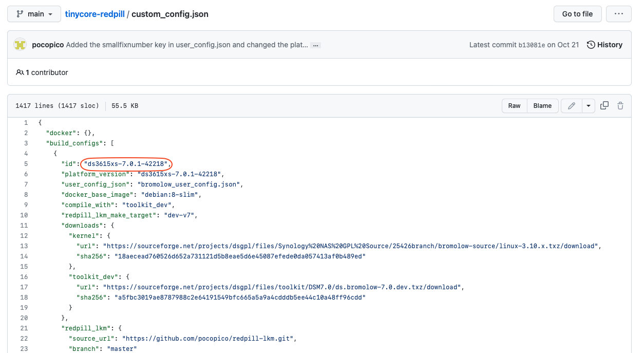Expand edit options dropdown arrow
Screen dimensions: 644x353
pos(588,106)
